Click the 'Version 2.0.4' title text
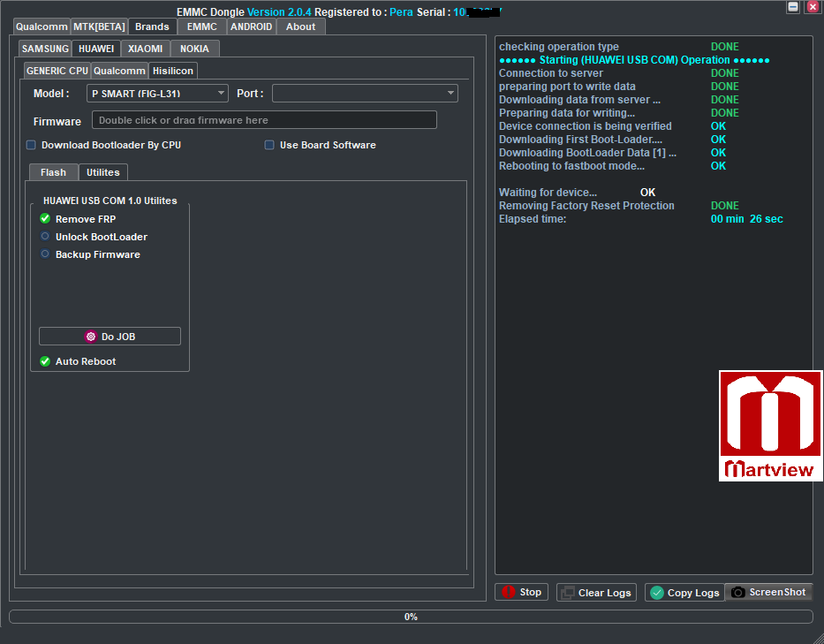This screenshot has height=644, width=824. 279,11
